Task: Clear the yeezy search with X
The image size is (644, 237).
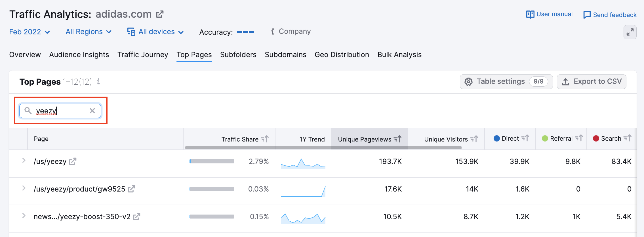Action: click(92, 111)
